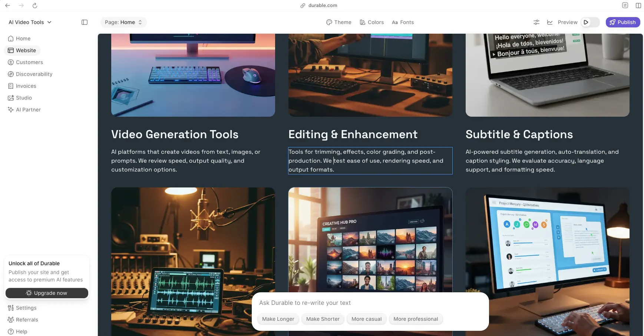Open Studio from the sidebar
This screenshot has width=644, height=336.
pos(24,98)
